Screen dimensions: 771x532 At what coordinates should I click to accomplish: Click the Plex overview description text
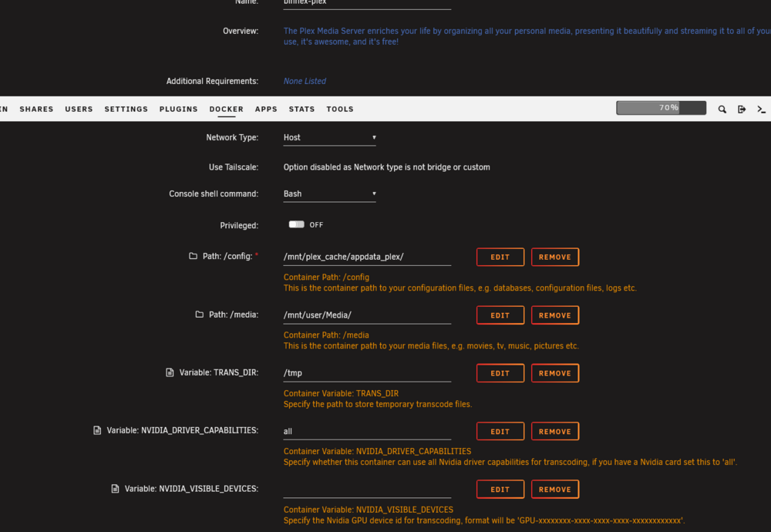click(527, 36)
